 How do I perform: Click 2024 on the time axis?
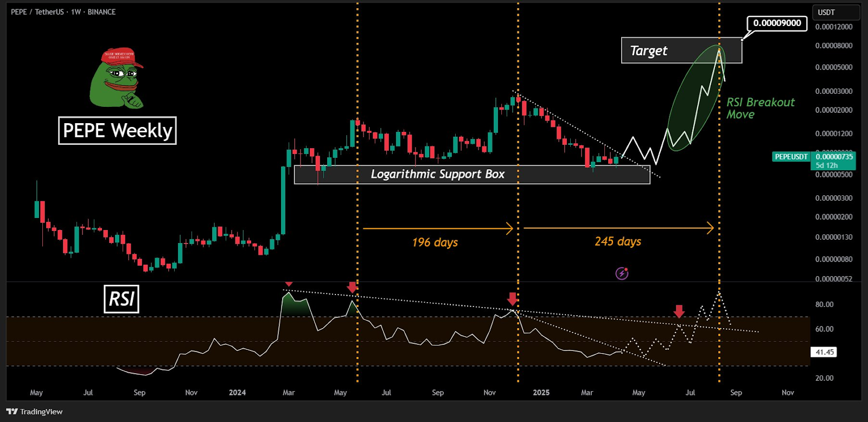[x=237, y=393]
